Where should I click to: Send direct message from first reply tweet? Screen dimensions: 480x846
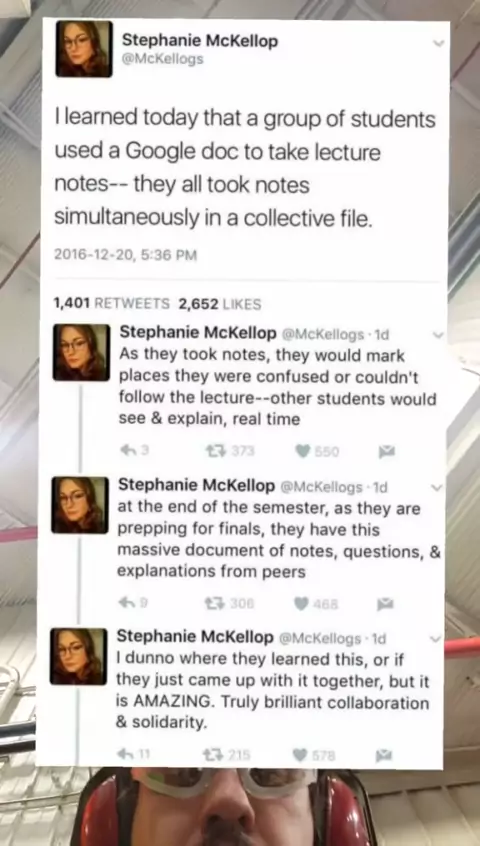pos(387,452)
